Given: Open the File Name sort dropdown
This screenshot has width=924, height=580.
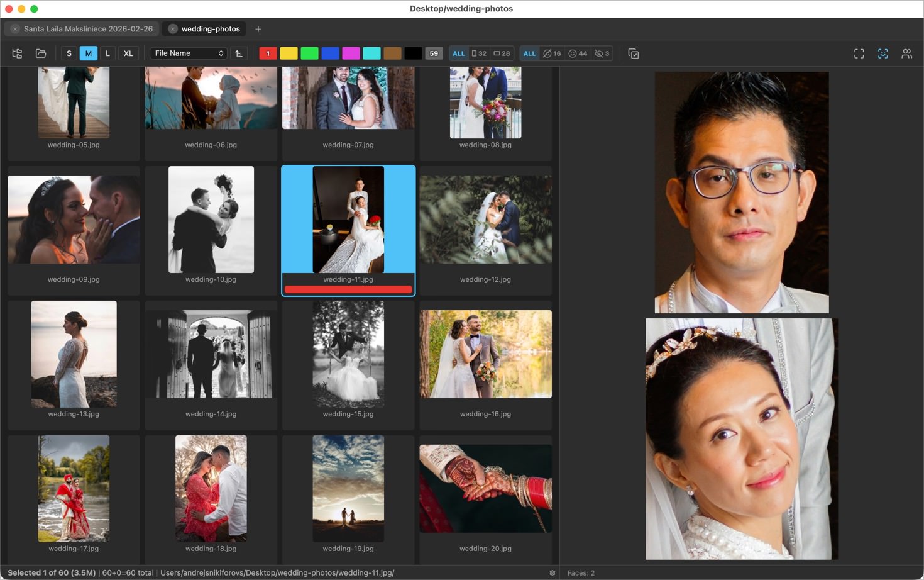Looking at the screenshot, I should click(187, 53).
